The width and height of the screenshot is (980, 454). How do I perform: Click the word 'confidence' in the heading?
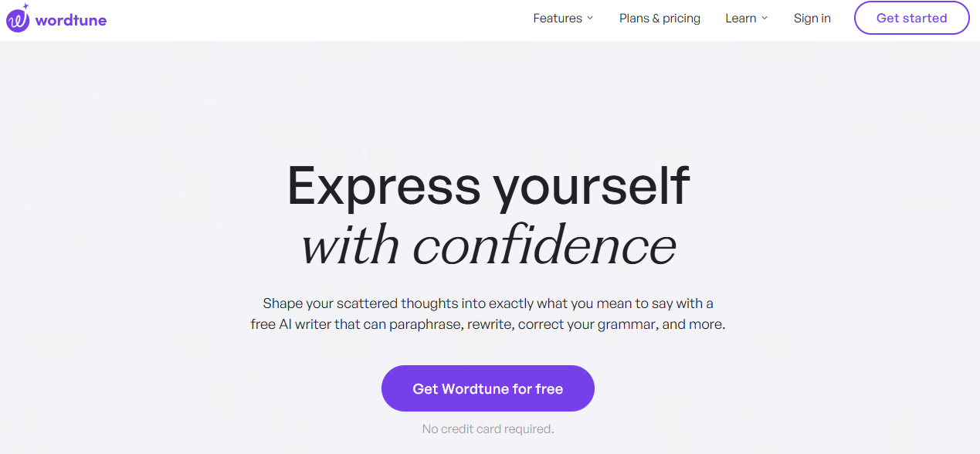[544, 246]
